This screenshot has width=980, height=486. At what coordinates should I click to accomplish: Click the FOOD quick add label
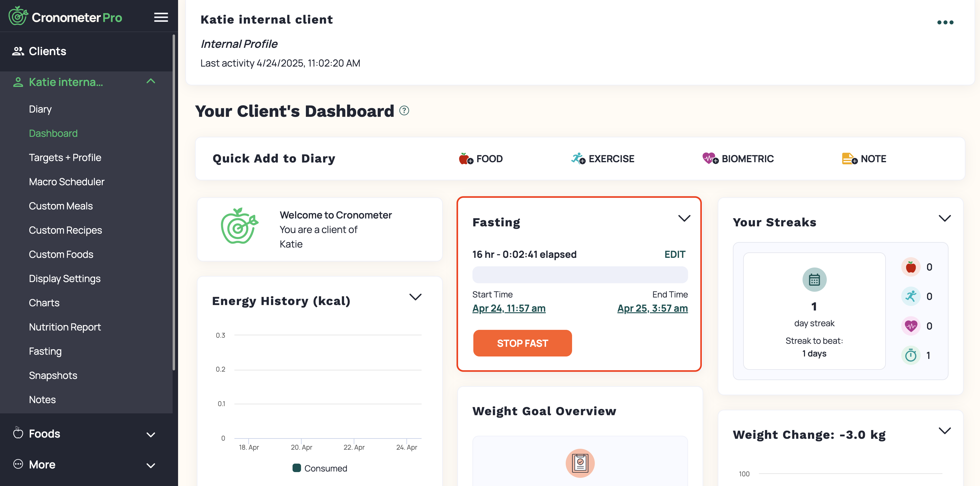tap(489, 159)
